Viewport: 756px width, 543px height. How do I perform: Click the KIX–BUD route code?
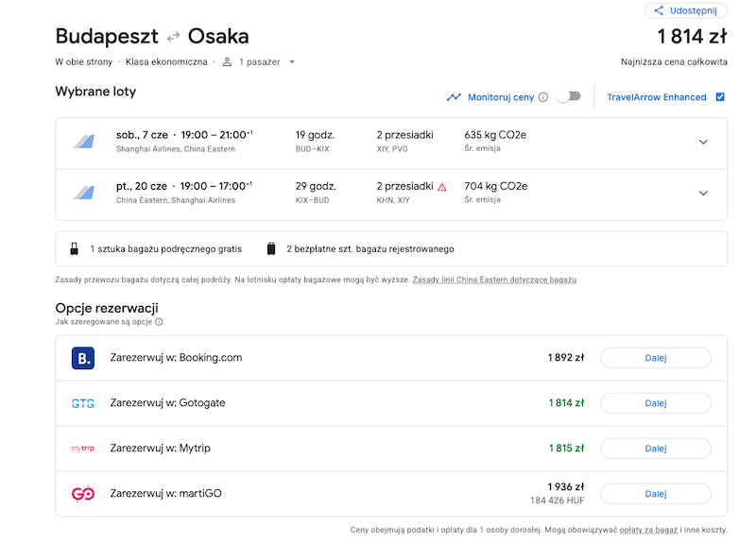click(313, 200)
